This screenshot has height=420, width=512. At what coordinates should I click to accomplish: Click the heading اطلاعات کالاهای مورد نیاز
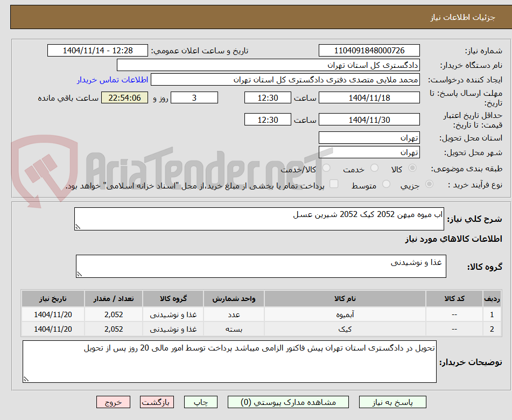pyautogui.click(x=453, y=239)
